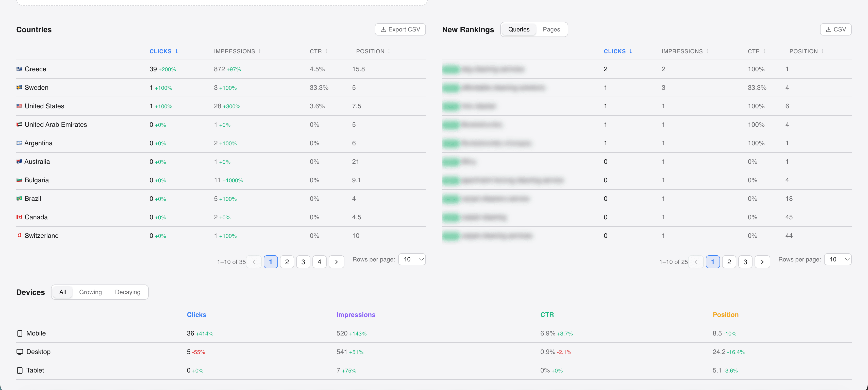
Task: Click the Argentina flag icon
Action: point(20,143)
